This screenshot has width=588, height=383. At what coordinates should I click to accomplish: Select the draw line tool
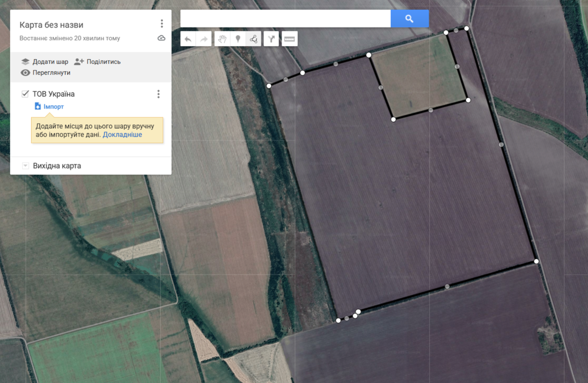click(x=254, y=39)
